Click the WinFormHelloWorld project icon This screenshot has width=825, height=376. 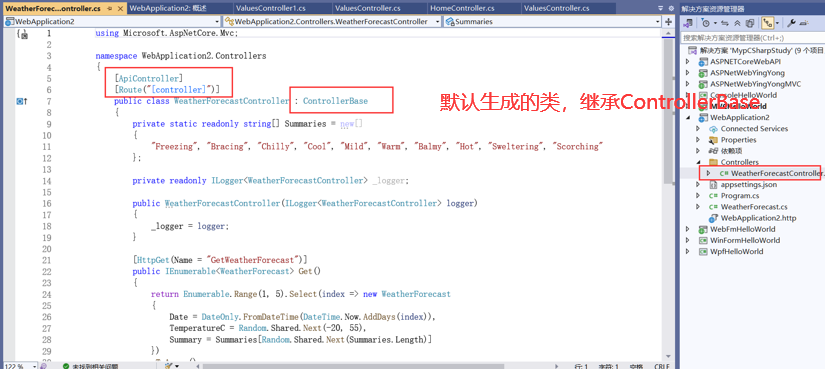(702, 240)
